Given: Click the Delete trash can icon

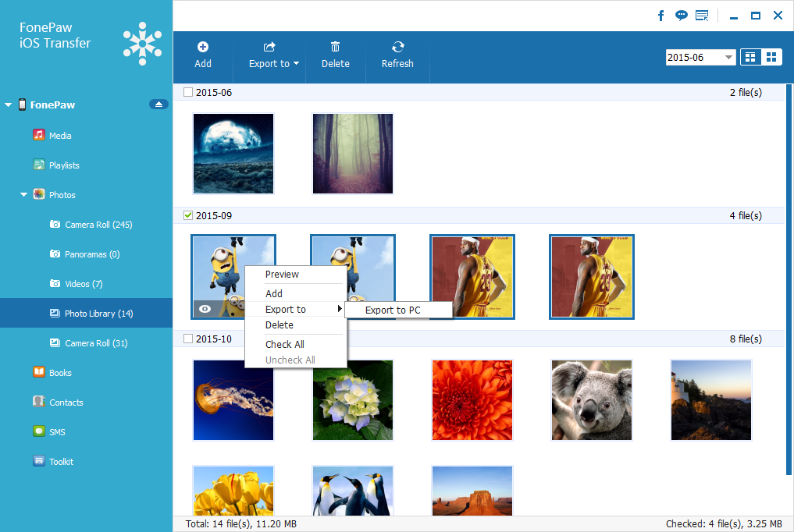Looking at the screenshot, I should (335, 47).
